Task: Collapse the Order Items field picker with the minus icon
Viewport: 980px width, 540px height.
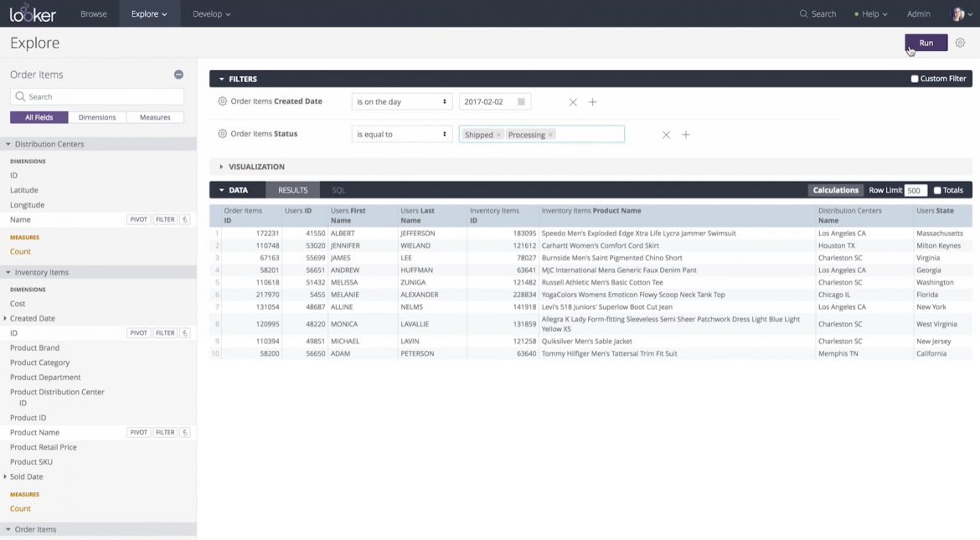Action: pyautogui.click(x=178, y=74)
